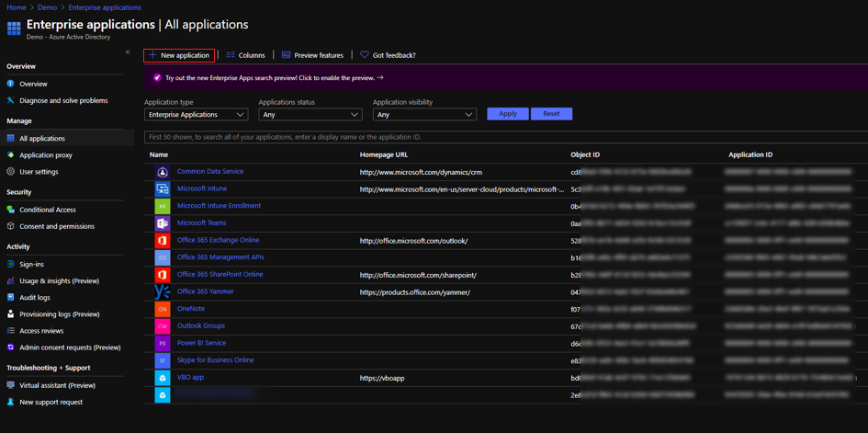Click the New support request icon
The width and height of the screenshot is (868, 433).
click(10, 402)
